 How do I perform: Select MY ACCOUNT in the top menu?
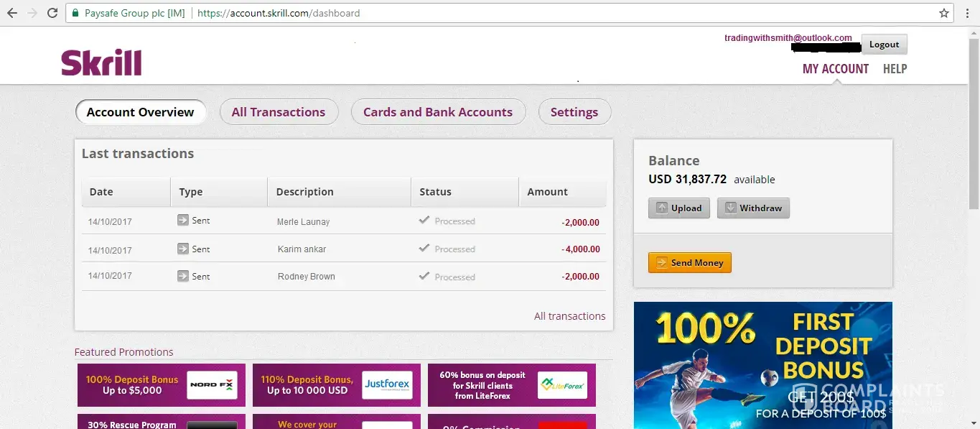tap(836, 69)
